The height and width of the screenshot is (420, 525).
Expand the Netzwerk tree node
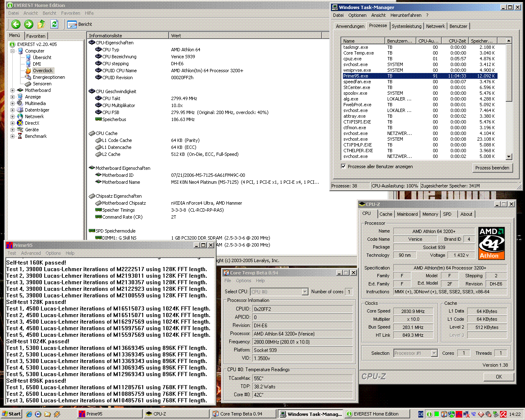coord(12,116)
